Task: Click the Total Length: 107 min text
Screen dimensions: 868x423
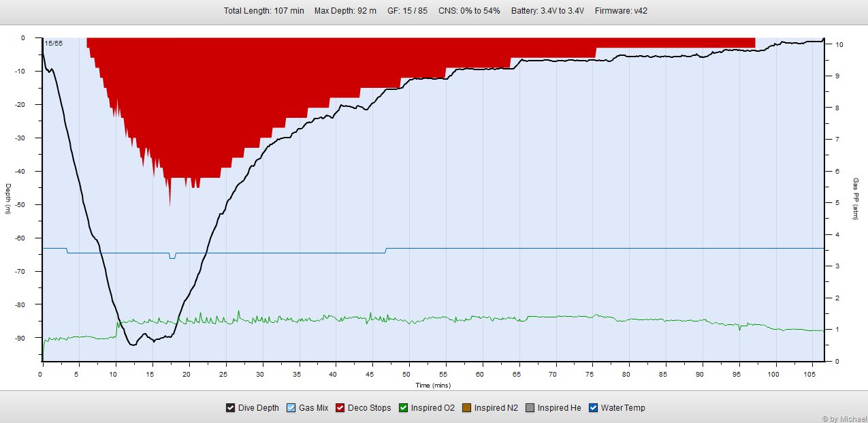Action: coord(263,11)
